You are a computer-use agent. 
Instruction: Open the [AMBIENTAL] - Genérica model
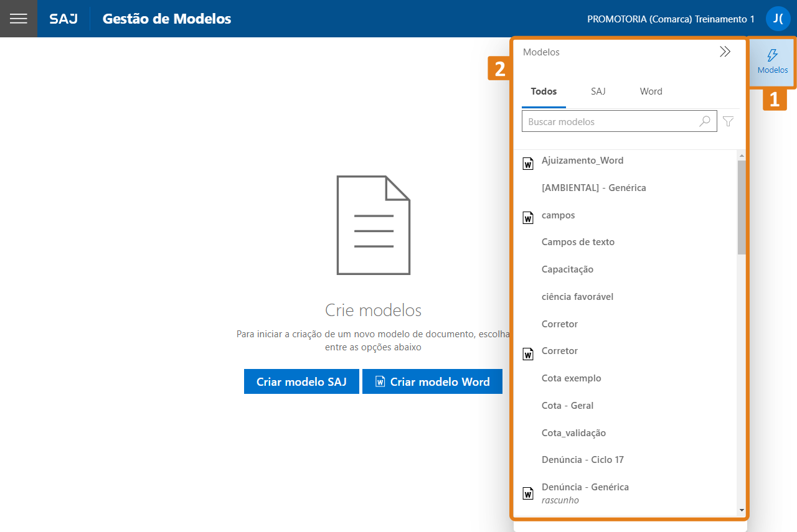click(x=593, y=188)
